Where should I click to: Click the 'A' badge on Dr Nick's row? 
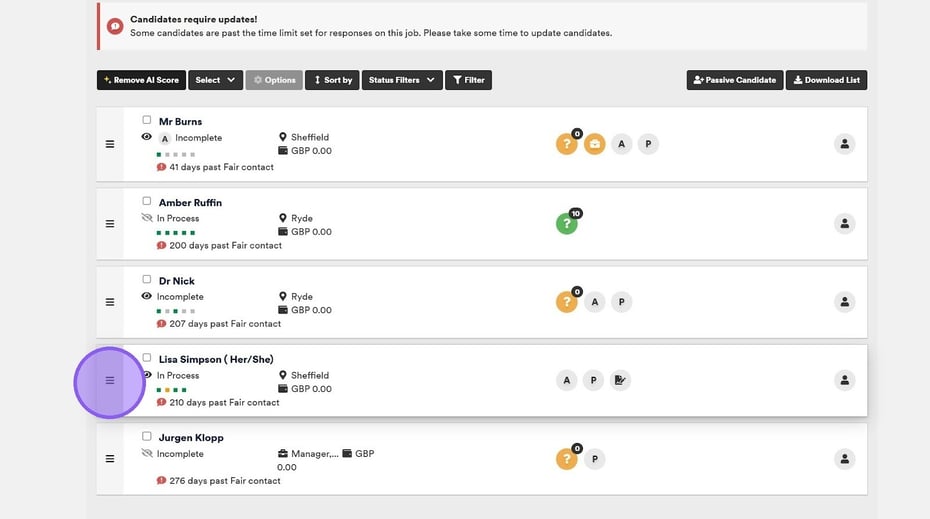pyautogui.click(x=594, y=302)
